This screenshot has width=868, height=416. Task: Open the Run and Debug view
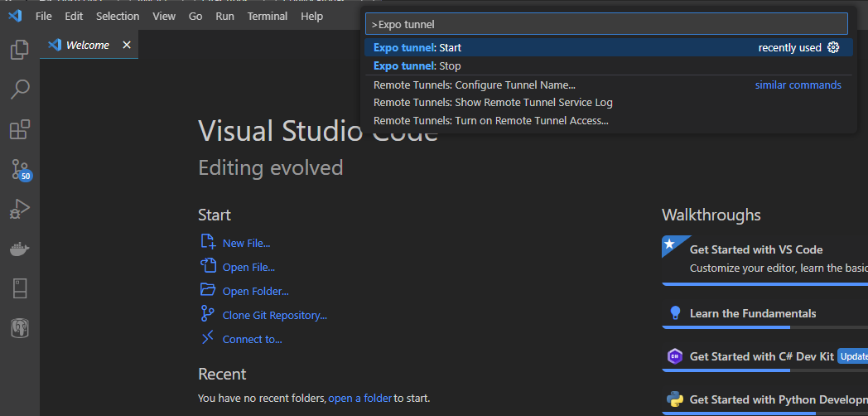coord(20,210)
